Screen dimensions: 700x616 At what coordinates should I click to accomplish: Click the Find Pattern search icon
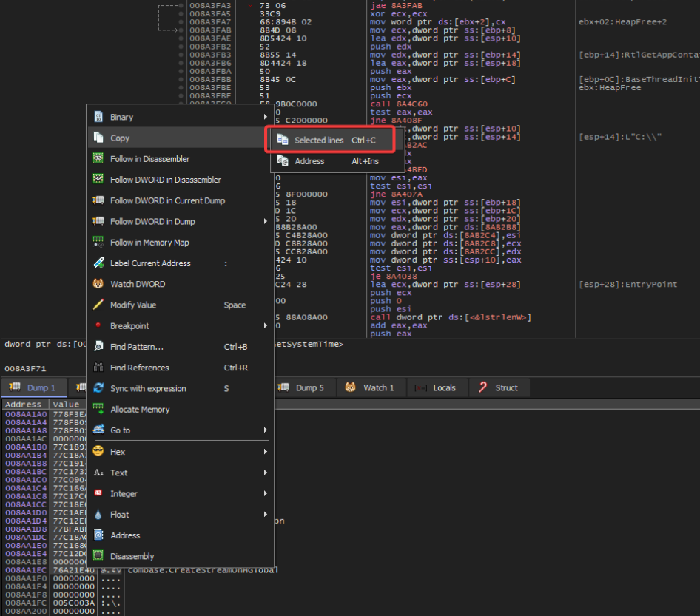(x=97, y=347)
